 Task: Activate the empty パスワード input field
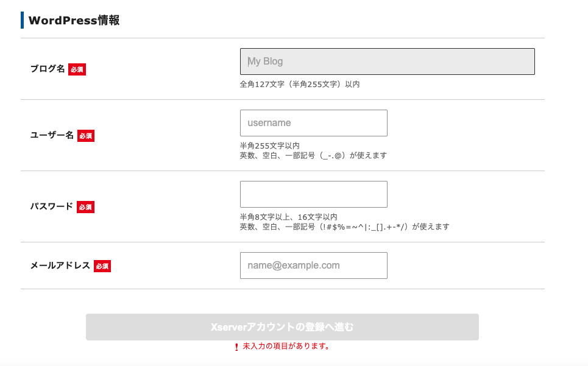314,194
